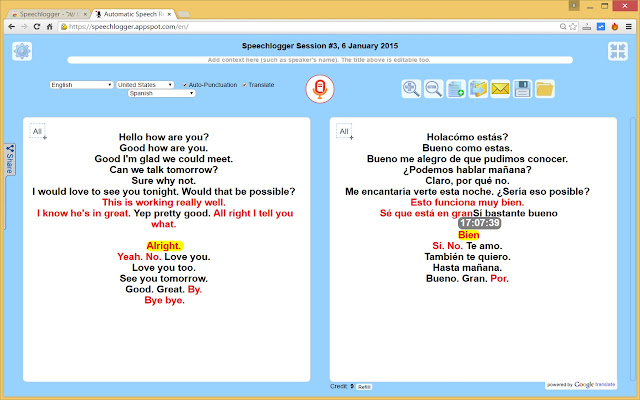Start a new session document icon
Viewport: 640px width, 400px height.
[456, 89]
